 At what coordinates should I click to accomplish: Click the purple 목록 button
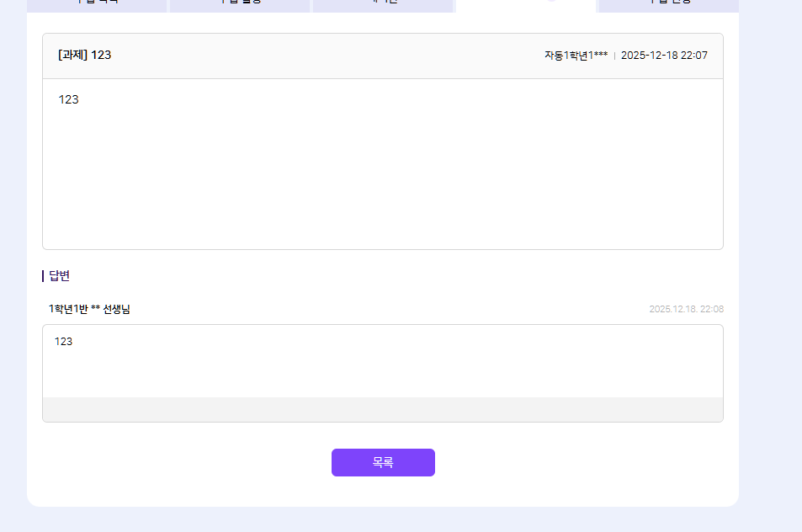(x=383, y=462)
